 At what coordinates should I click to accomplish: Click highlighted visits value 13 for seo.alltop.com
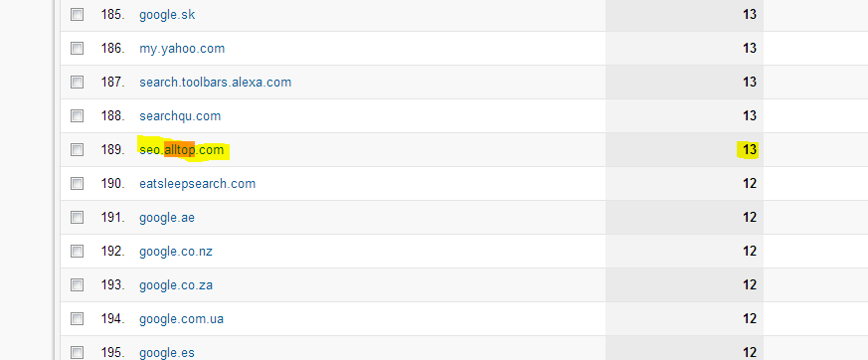[x=750, y=149]
